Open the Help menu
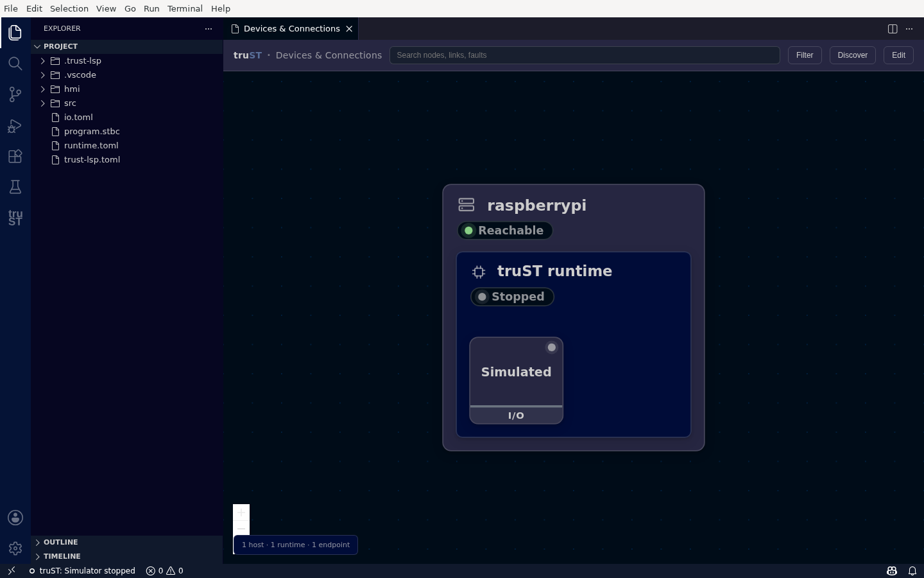The height and width of the screenshot is (578, 924). coord(221,8)
